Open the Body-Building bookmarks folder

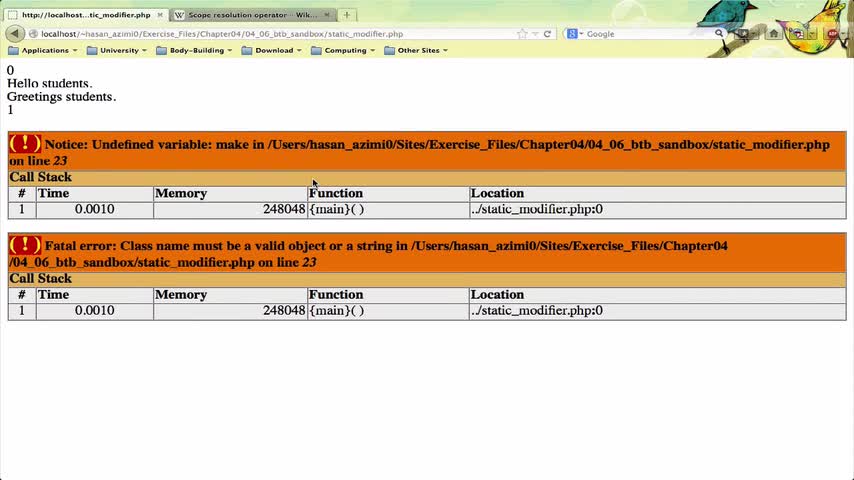tap(194, 50)
